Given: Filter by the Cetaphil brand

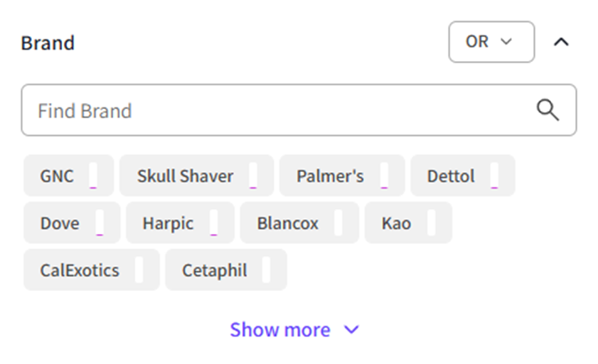Looking at the screenshot, I should (x=225, y=270).
